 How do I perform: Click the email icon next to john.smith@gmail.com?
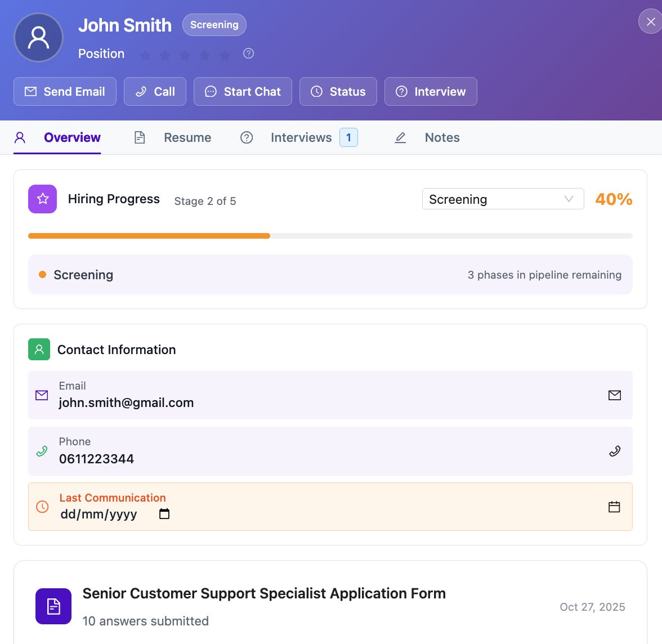[x=614, y=395]
